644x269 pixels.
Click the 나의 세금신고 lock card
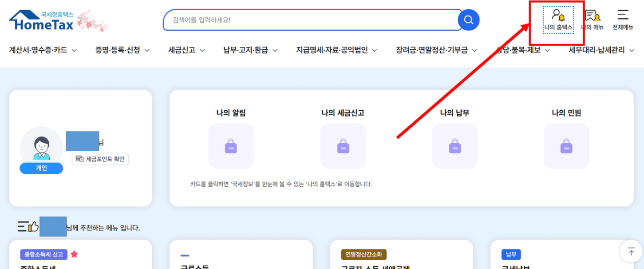point(343,146)
